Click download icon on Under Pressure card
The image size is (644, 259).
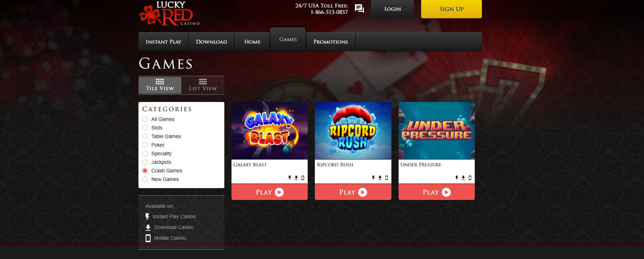[x=463, y=178]
